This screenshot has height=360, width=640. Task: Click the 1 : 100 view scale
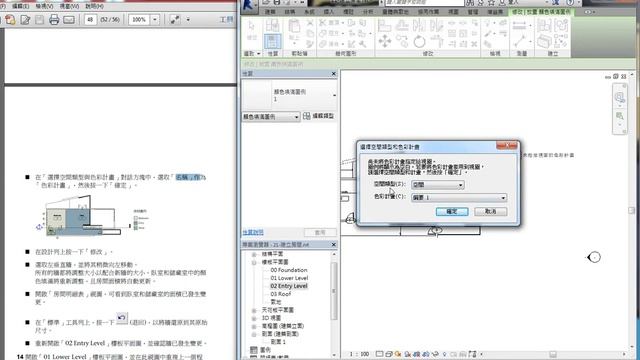point(359,354)
